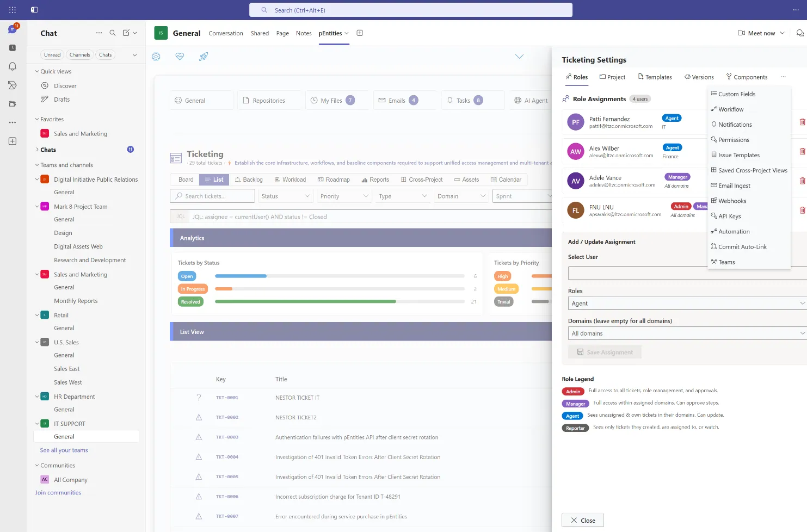Click the rocket icon in pEntities toolbar

click(204, 57)
